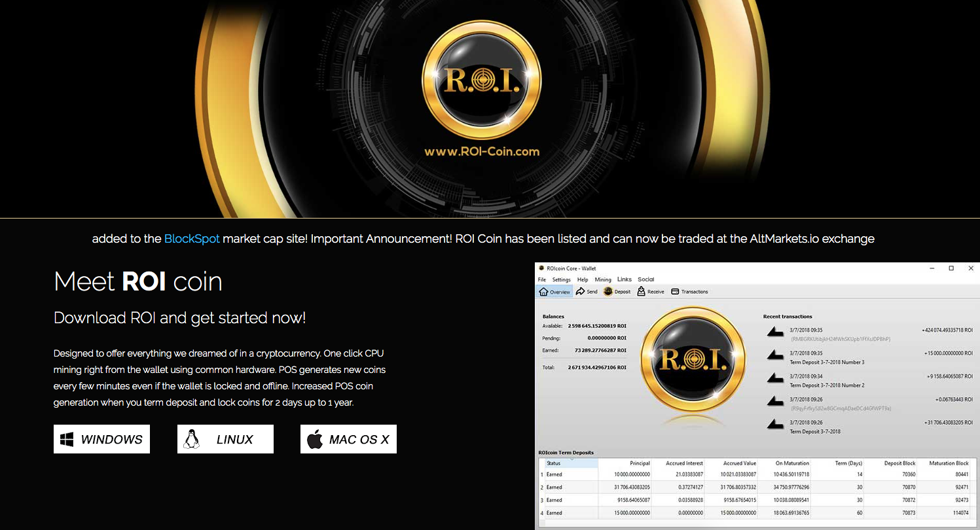Screen dimensions: 980x530
Task: Open the File menu in the wallet
Action: click(542, 279)
